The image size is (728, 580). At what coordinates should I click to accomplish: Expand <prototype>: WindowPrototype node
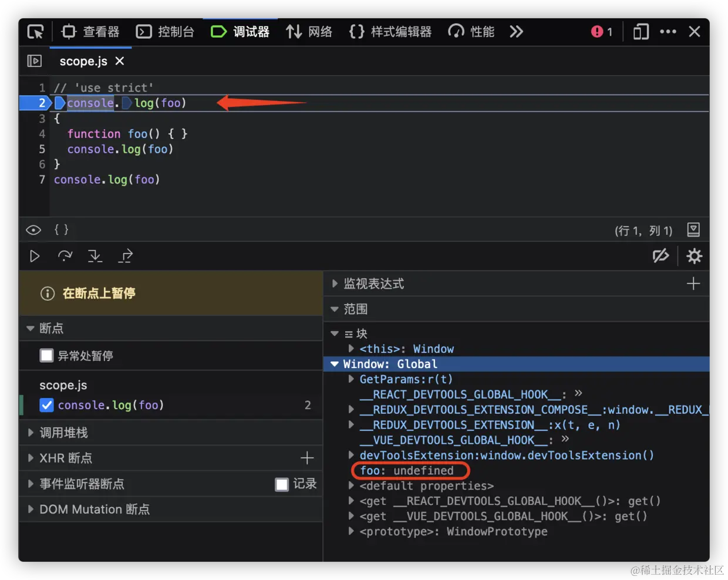pyautogui.click(x=351, y=531)
